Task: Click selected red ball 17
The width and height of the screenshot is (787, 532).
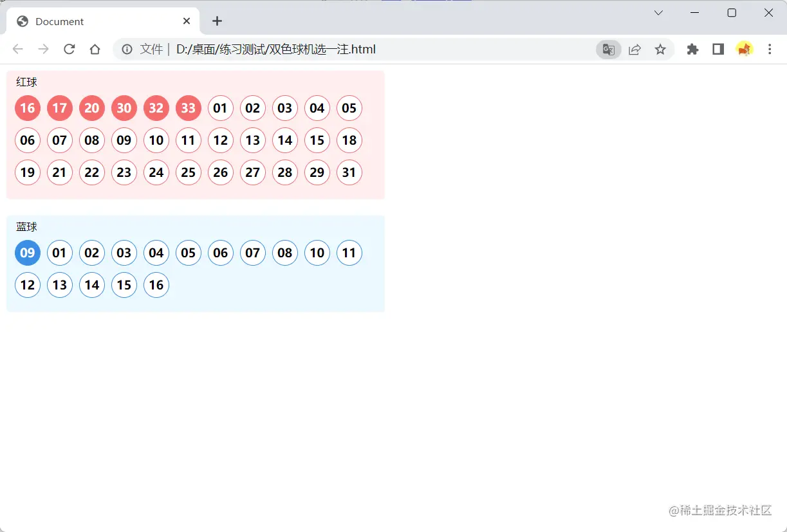Action: (60, 108)
